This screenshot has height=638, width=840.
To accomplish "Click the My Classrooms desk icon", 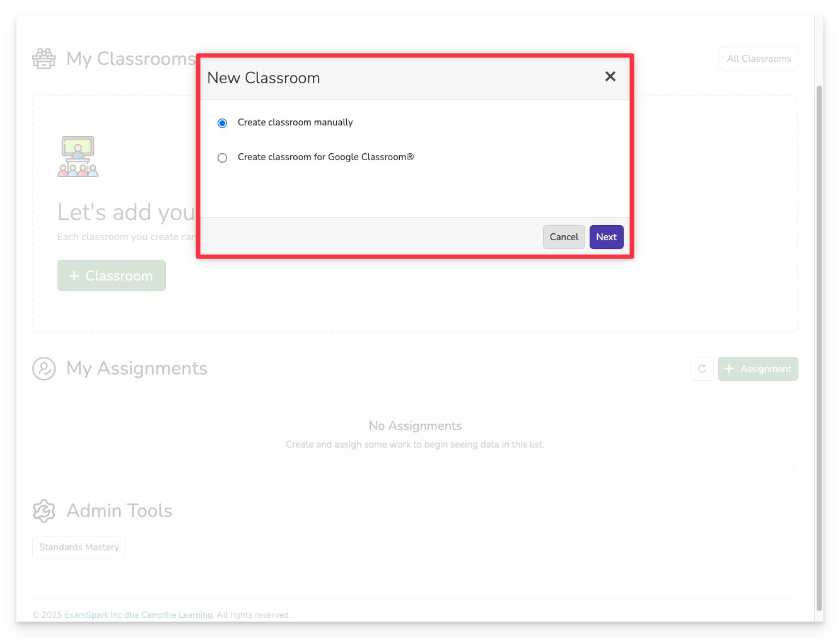I will click(44, 59).
